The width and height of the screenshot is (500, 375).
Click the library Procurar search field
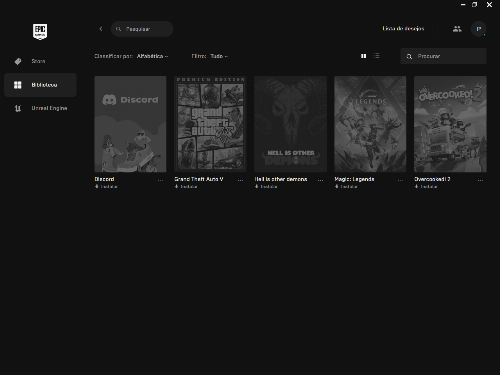pos(444,56)
